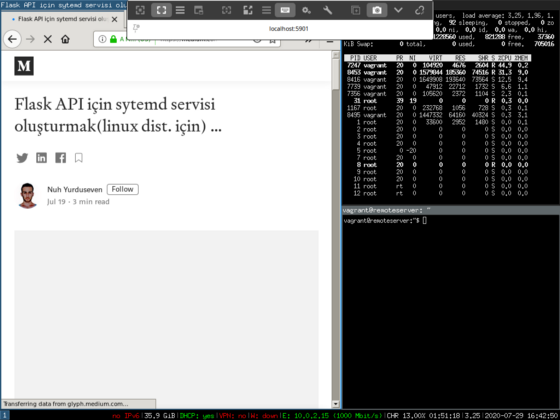
Task: Toggle fullscreen mode in the Remmina toolbar
Action: (161, 10)
